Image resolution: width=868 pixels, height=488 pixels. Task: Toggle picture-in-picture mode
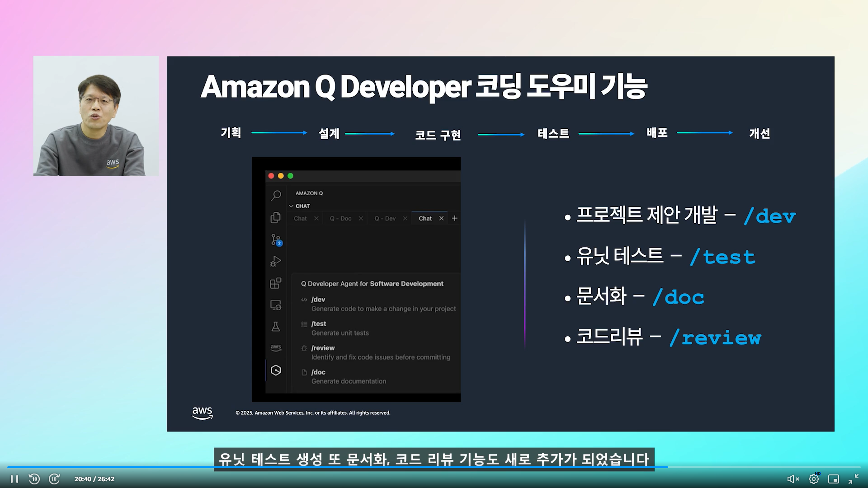(x=833, y=479)
